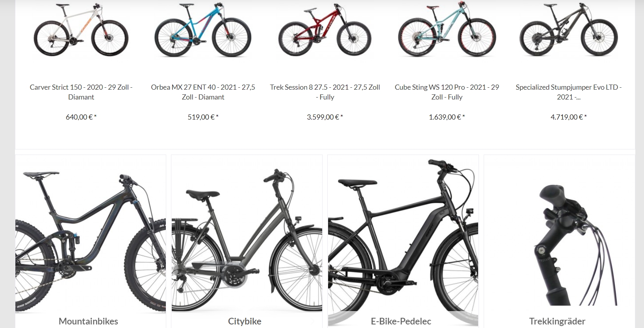Select the E-Bike-Pedelec category label
644x328 pixels.
401,321
